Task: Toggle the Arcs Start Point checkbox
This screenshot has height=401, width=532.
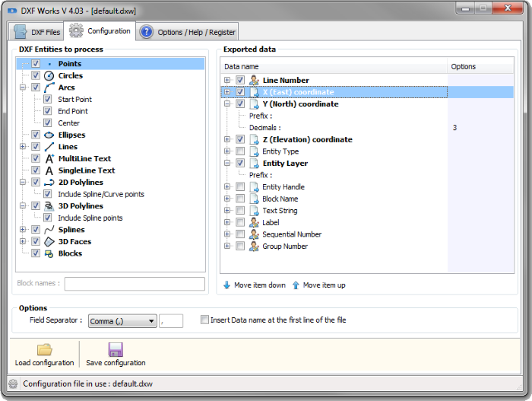Action: 47,99
